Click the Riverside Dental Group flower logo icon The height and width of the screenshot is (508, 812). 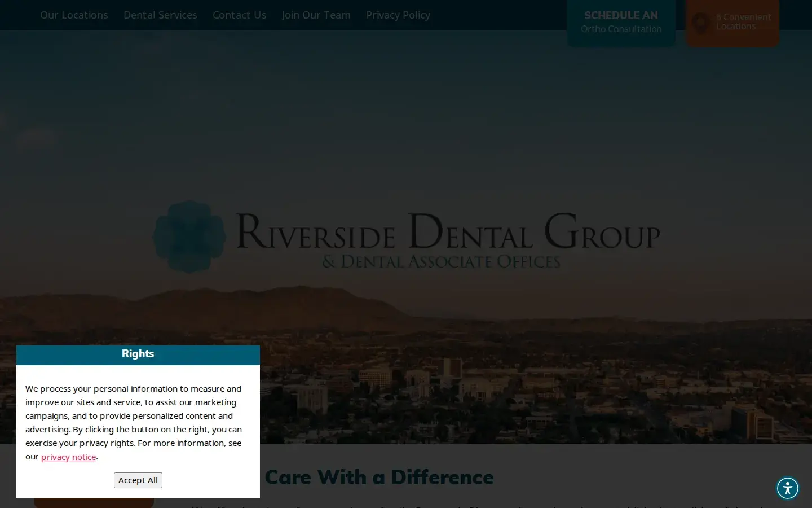tap(189, 237)
